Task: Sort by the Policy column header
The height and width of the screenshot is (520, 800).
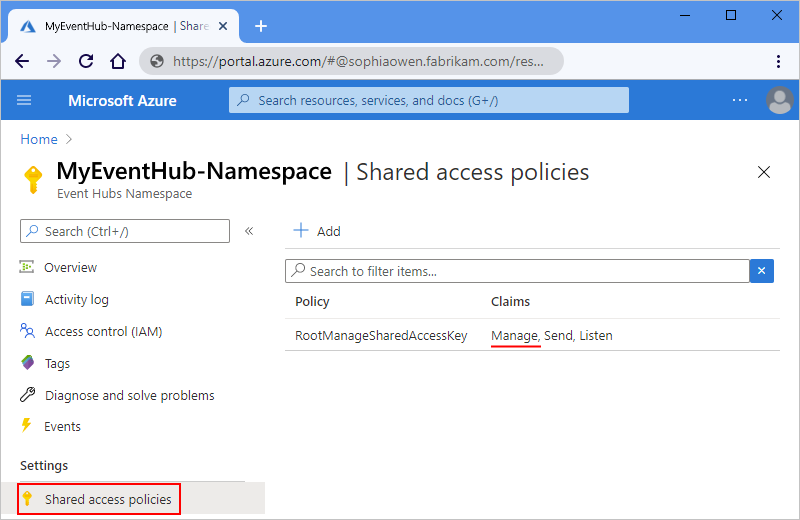Action: tap(312, 301)
